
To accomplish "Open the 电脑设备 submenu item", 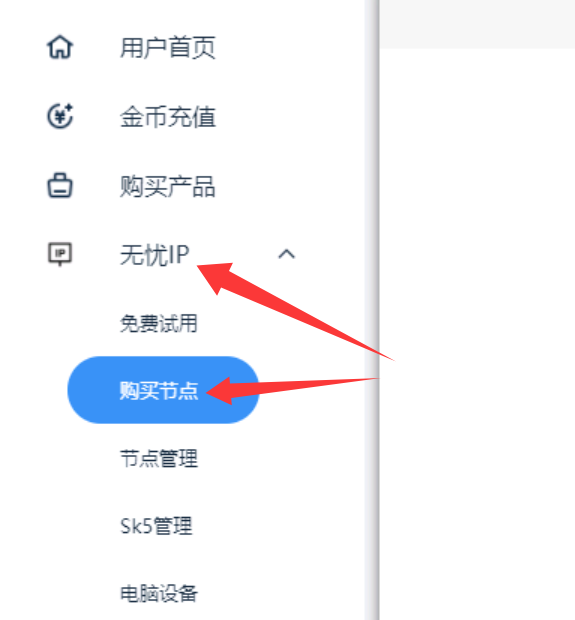I will (x=159, y=594).
